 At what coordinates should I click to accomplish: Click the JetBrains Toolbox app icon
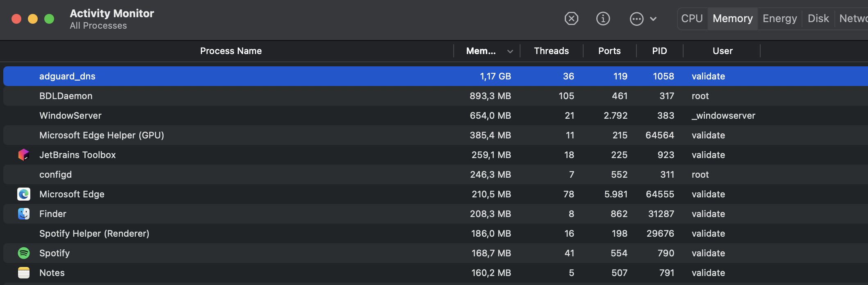(x=24, y=155)
